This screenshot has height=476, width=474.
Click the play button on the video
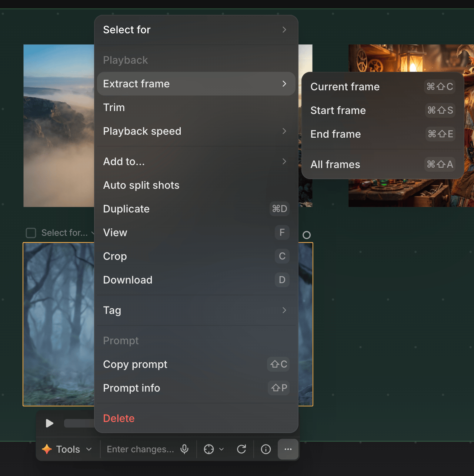point(50,423)
